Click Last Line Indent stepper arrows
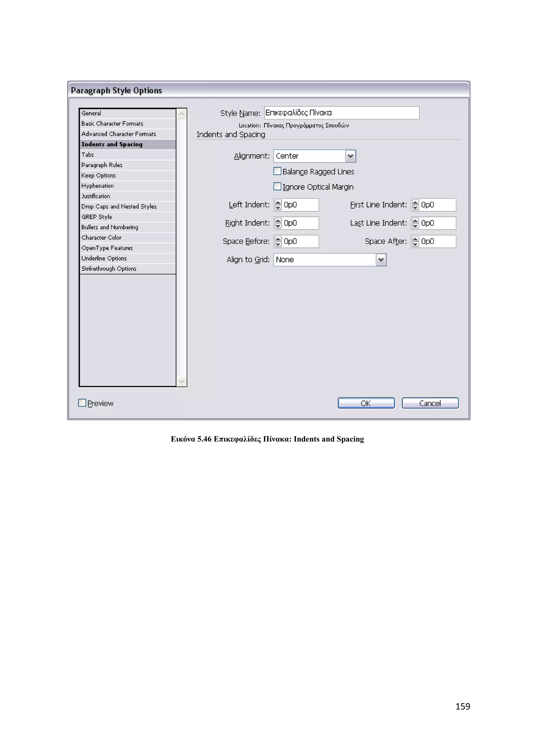The height and width of the screenshot is (756, 535). click(415, 223)
